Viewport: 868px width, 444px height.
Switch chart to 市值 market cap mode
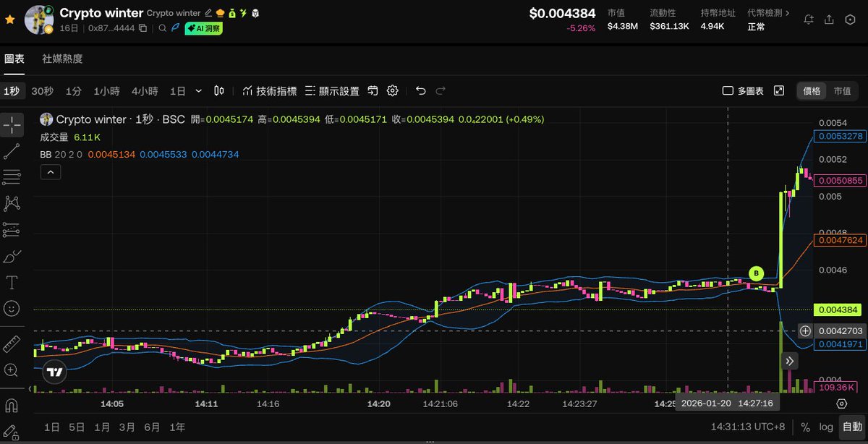coord(842,91)
